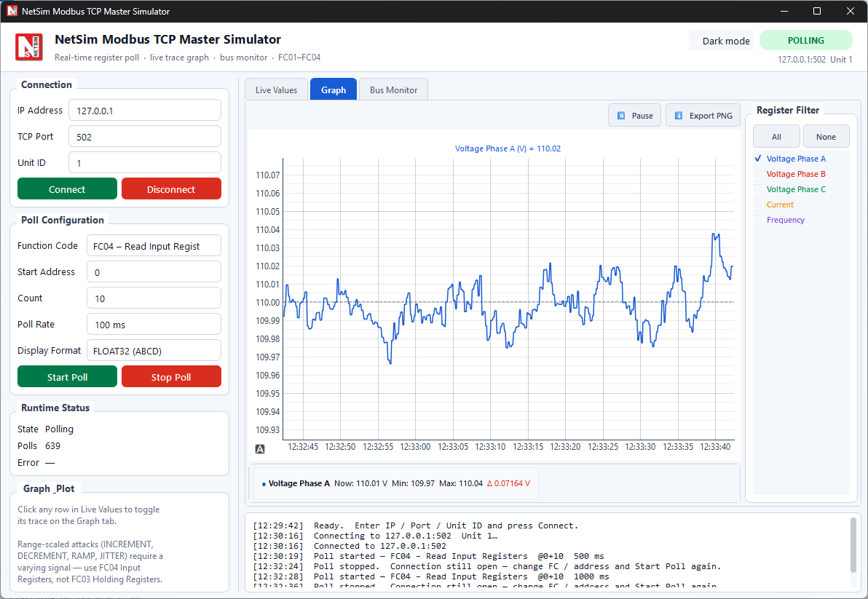Check Voltage Phase B filter
The image size is (868, 599).
758,174
